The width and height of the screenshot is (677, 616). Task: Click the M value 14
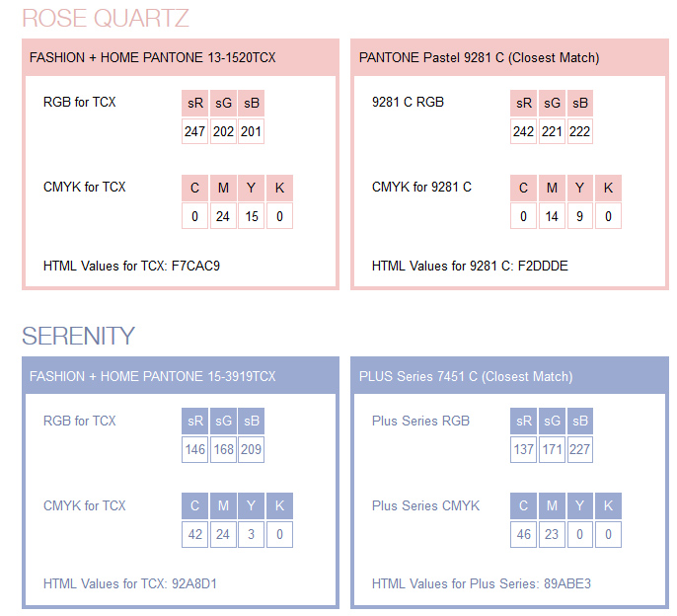coord(552,216)
